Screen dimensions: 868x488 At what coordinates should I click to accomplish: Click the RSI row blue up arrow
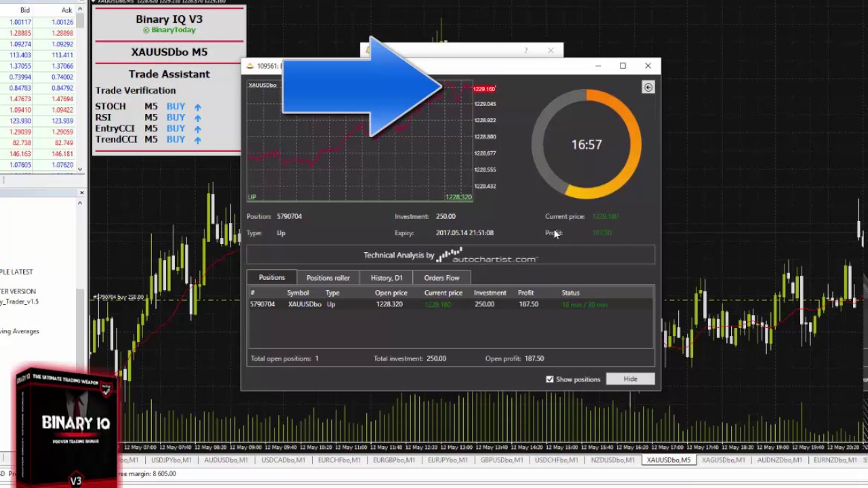pyautogui.click(x=197, y=118)
